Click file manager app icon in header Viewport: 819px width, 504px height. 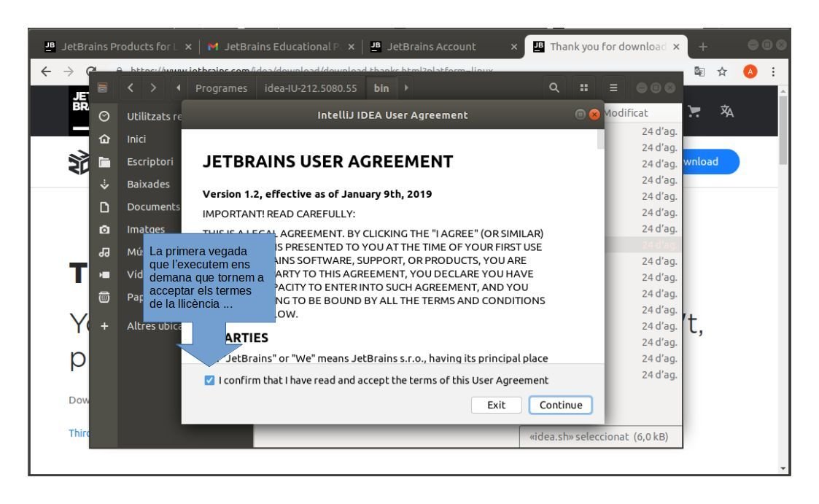103,88
